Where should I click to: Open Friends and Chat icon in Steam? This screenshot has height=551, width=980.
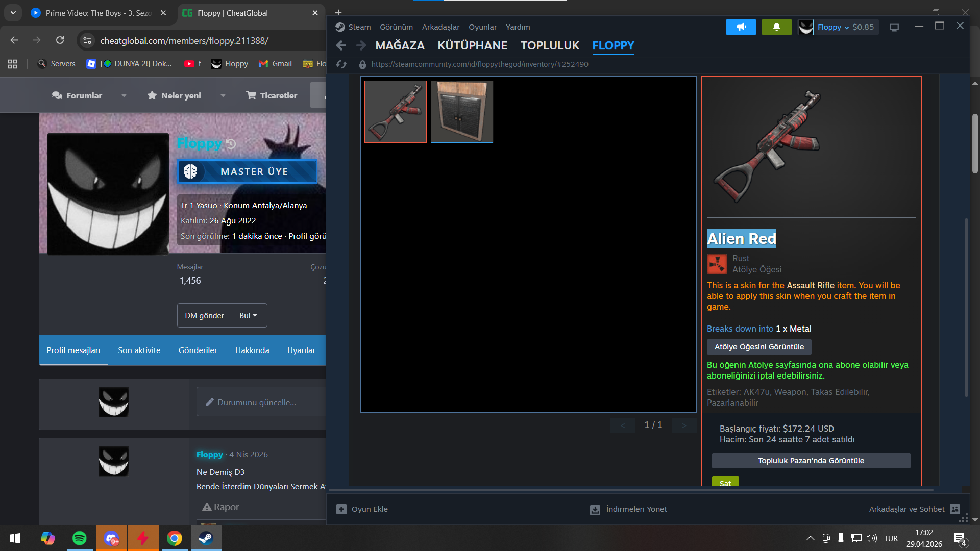tap(955, 509)
